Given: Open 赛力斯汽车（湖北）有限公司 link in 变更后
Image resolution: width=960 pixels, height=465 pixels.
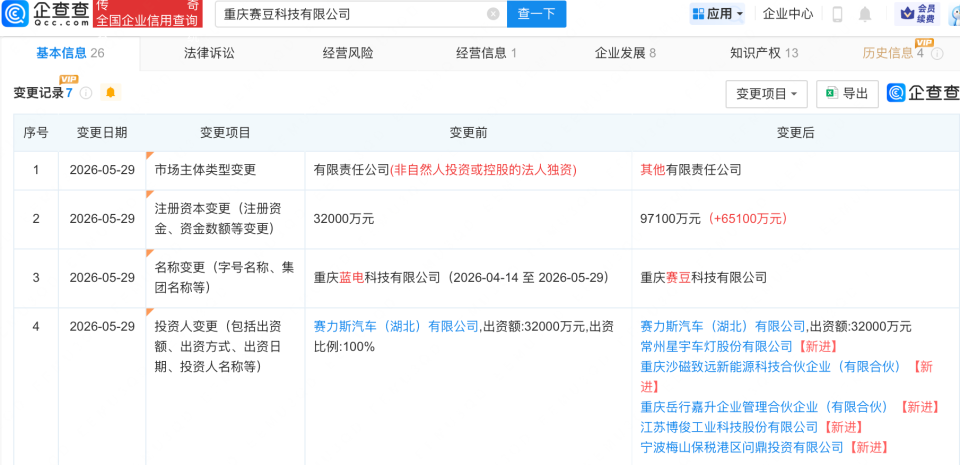Looking at the screenshot, I should [722, 326].
